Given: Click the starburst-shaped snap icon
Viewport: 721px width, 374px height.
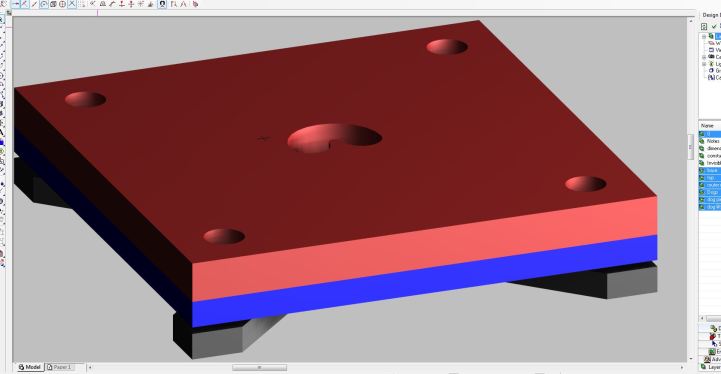Looking at the screenshot, I should pyautogui.click(x=141, y=4).
